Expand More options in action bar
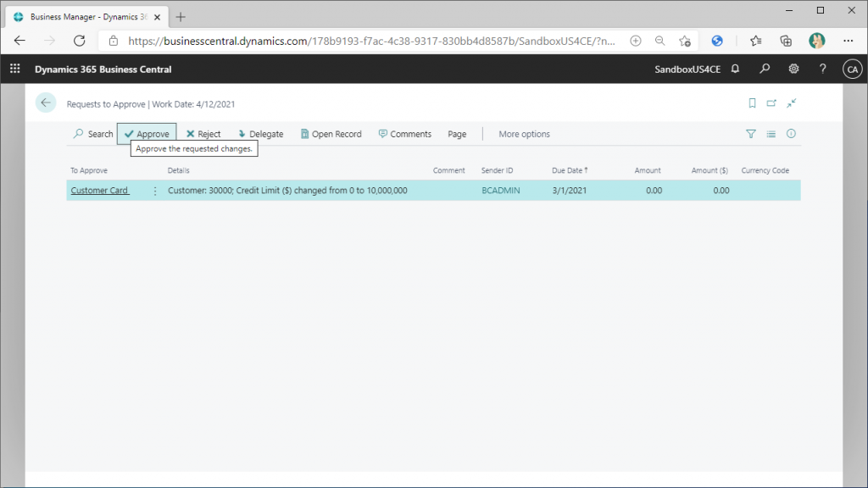The width and height of the screenshot is (868, 488). pos(524,134)
